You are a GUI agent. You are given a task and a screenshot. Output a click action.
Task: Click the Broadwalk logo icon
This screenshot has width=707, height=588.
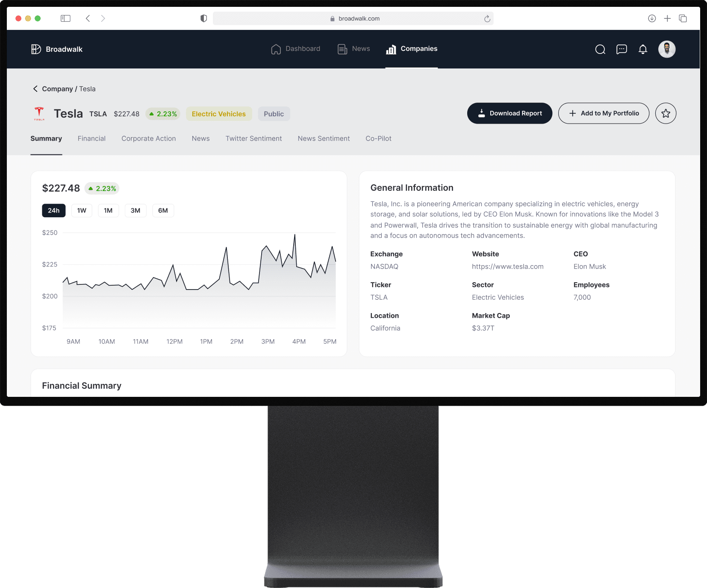click(36, 49)
